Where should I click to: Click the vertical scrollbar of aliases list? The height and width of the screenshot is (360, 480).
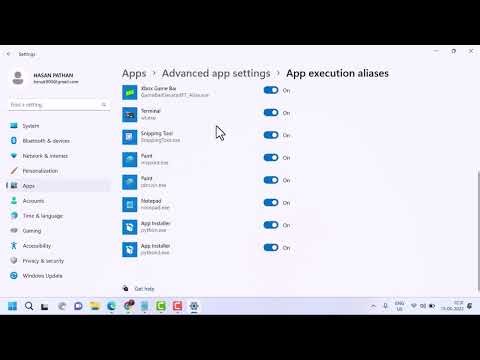pyautogui.click(x=478, y=230)
